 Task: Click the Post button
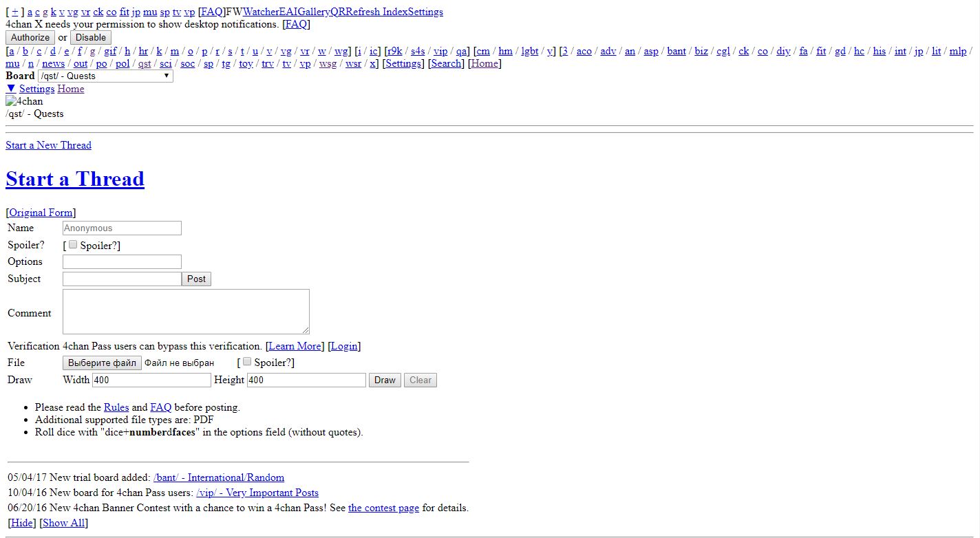pos(196,279)
